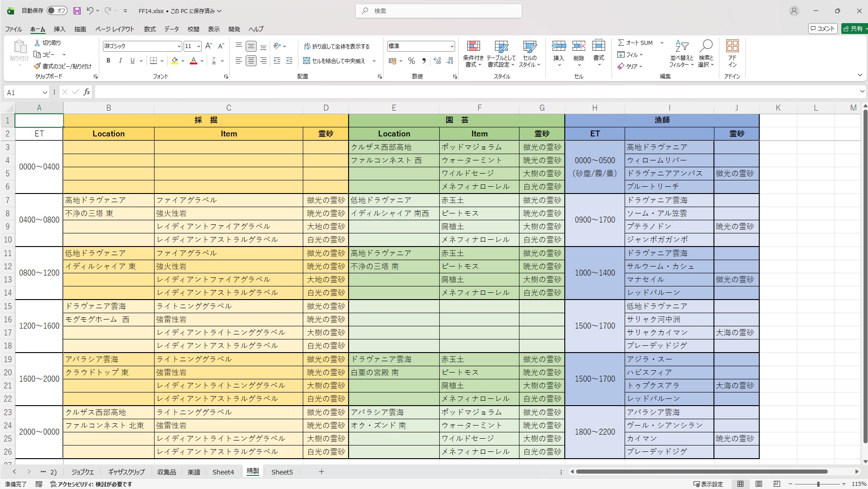Align cell text to the right

(x=263, y=61)
